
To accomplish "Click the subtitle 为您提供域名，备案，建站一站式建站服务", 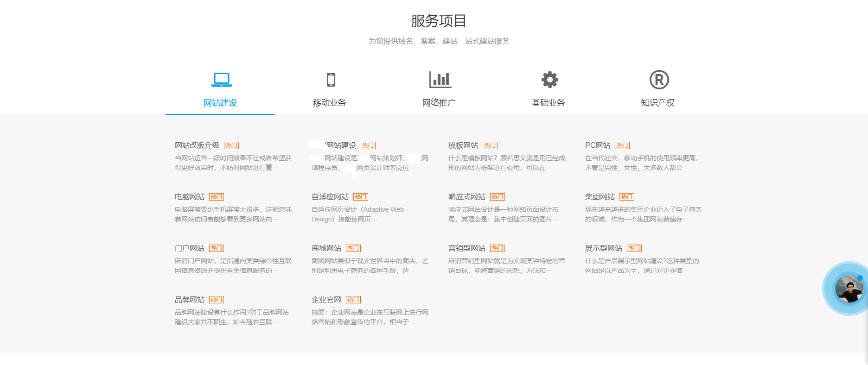I will (x=439, y=41).
